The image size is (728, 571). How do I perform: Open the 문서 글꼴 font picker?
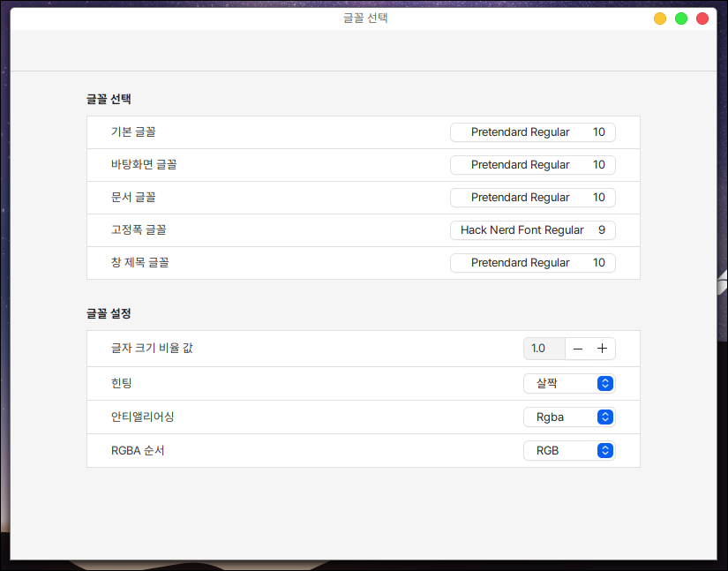532,198
